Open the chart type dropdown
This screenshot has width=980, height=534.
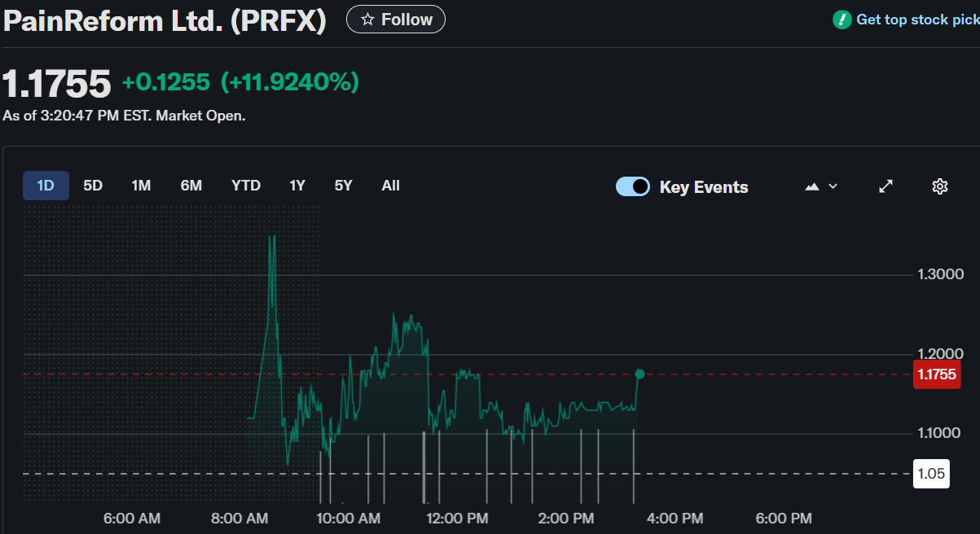coord(821,186)
